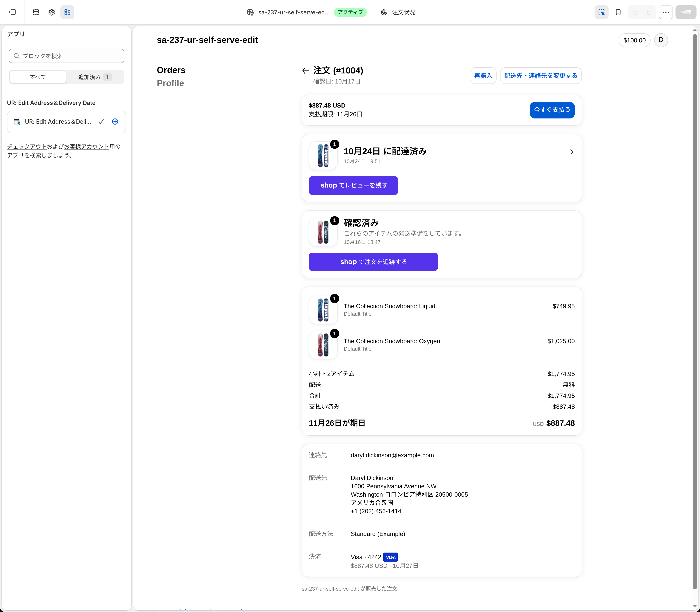Click the D account avatar

pos(661,40)
